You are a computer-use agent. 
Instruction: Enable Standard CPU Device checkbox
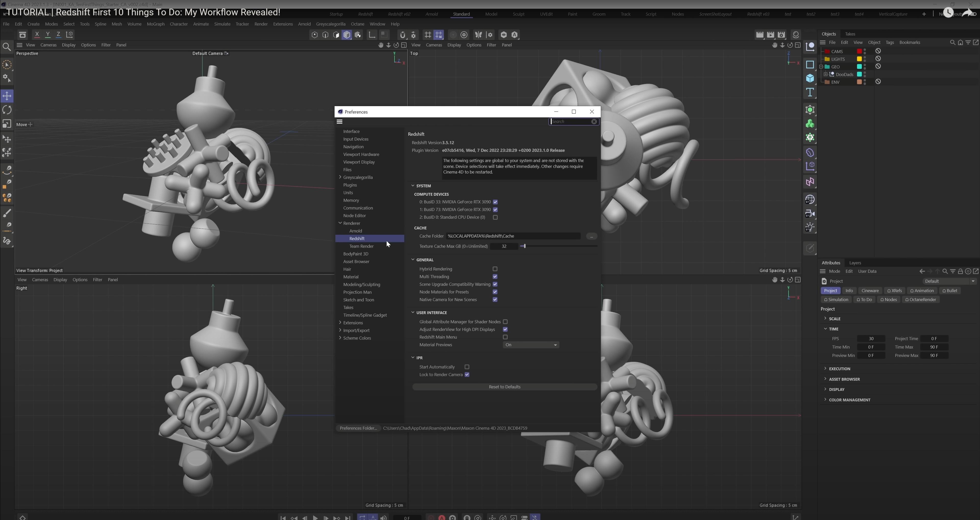click(495, 218)
